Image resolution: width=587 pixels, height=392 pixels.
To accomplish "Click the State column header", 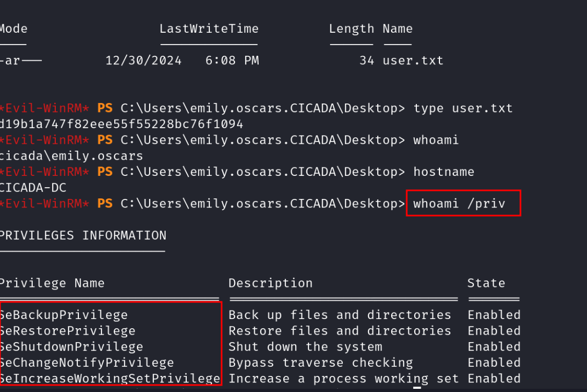I will pyautogui.click(x=486, y=283).
